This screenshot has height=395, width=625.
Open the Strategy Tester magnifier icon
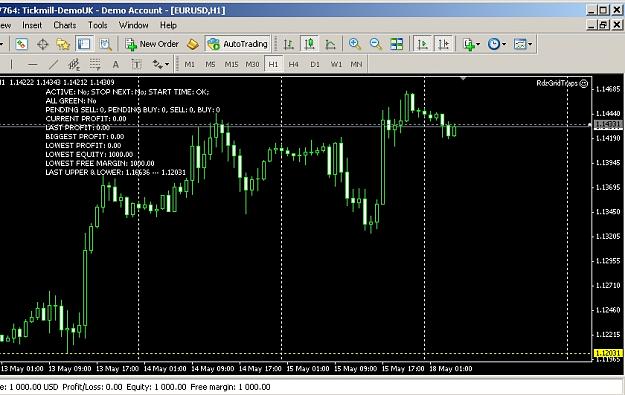click(105, 44)
